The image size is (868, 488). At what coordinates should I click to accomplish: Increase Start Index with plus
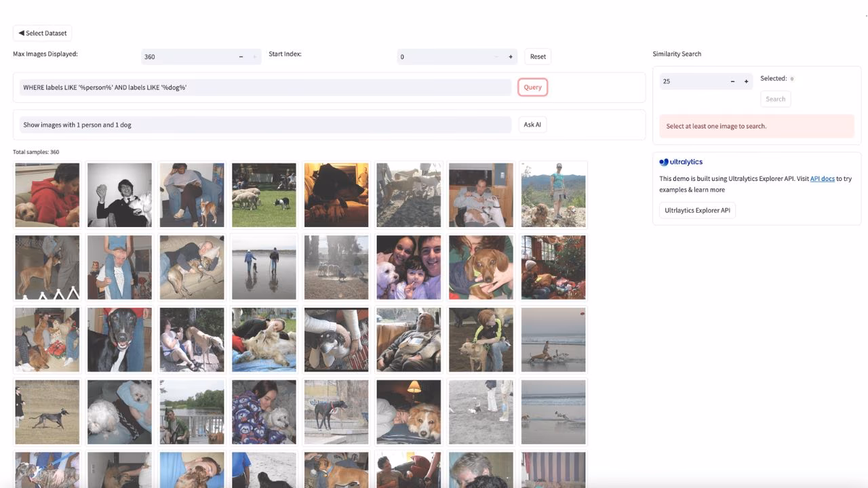[x=511, y=57]
